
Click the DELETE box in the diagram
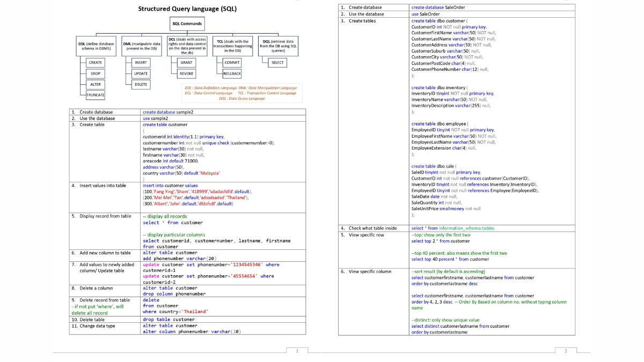coord(141,84)
